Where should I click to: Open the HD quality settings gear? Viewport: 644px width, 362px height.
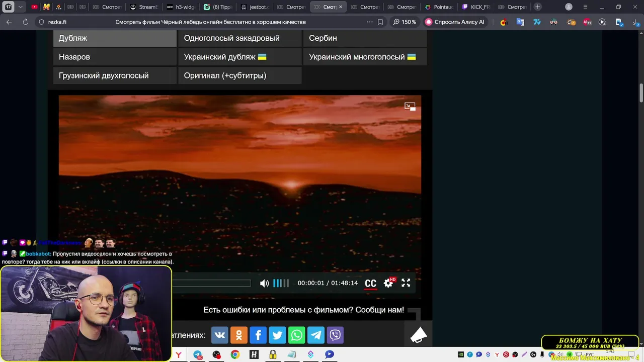pos(388,283)
